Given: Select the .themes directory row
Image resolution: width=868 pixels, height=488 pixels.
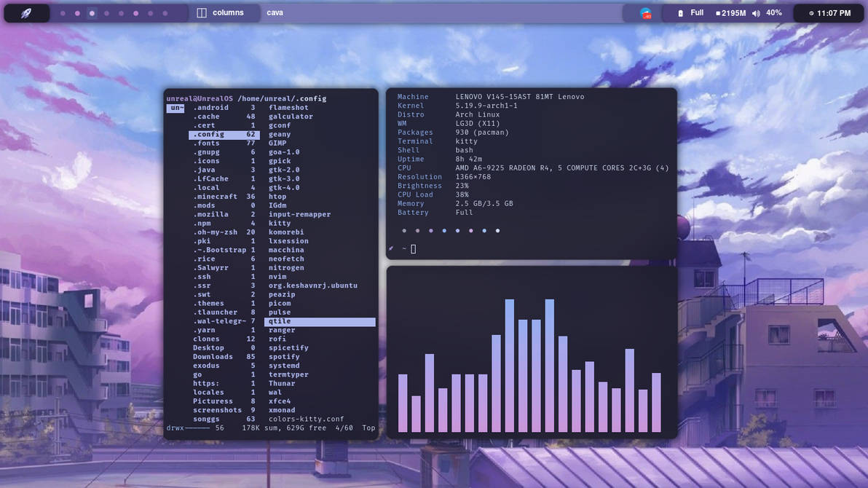Looking at the screenshot, I should coord(224,303).
